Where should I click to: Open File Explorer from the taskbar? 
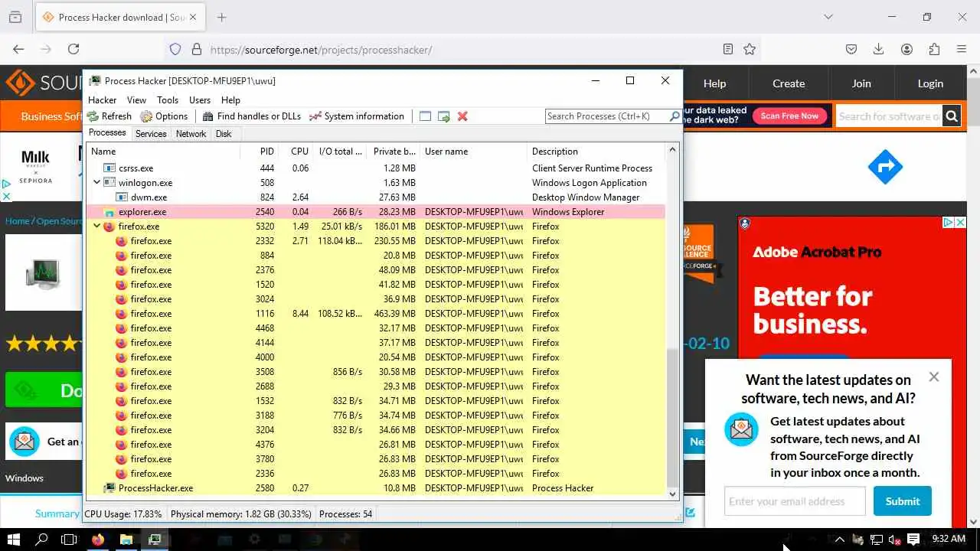(126, 540)
